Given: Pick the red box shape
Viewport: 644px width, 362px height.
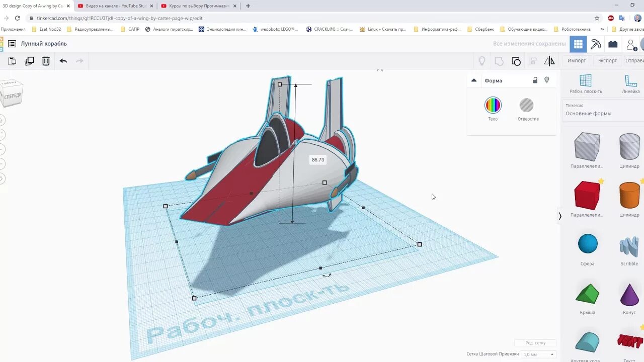Looking at the screenshot, I should click(x=587, y=195).
